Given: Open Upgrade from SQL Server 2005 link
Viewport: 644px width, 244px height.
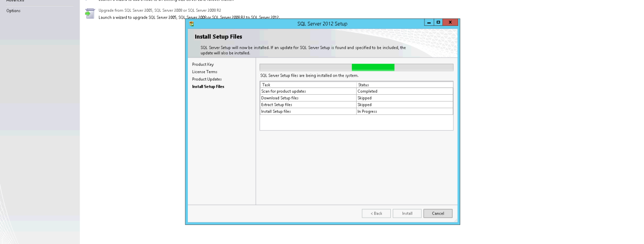Looking at the screenshot, I should coord(160,10).
